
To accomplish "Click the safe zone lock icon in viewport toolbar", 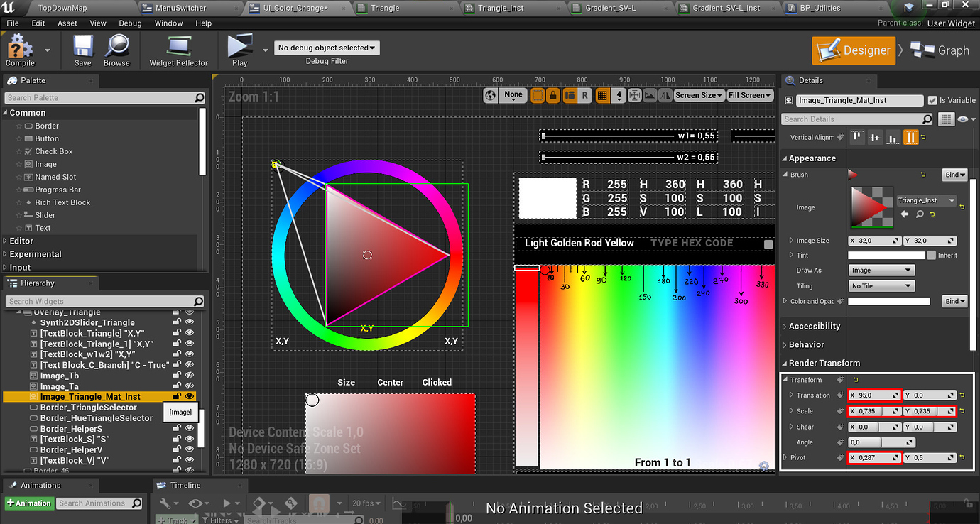I will point(553,94).
